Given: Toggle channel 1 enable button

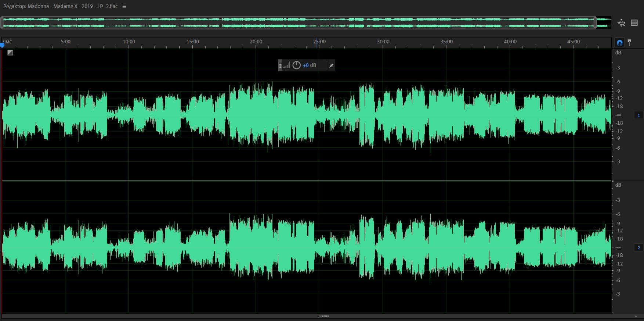Looking at the screenshot, I should click(638, 115).
